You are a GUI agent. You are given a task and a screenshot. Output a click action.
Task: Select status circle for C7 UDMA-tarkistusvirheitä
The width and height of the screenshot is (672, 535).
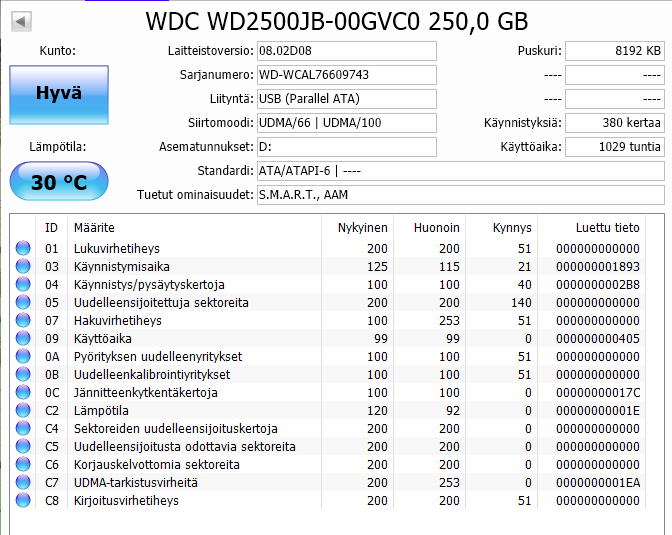pos(23,482)
